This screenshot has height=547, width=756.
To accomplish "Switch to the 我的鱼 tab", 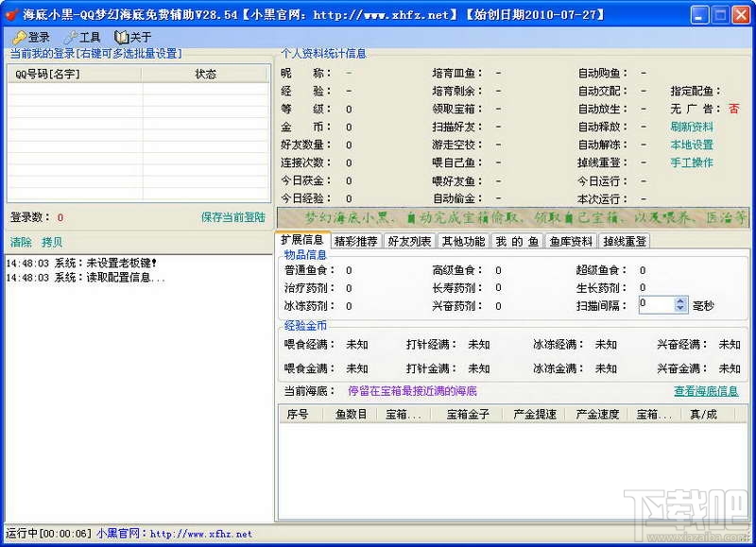I will tap(517, 241).
